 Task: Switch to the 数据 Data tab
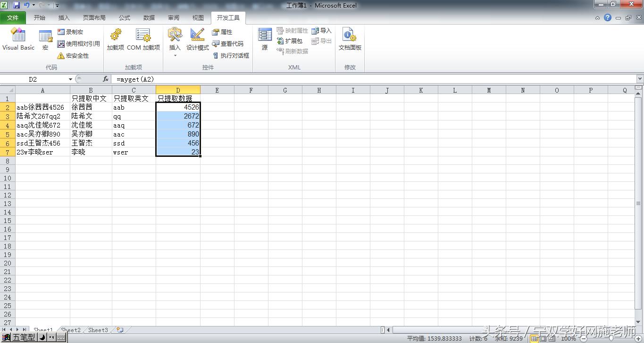149,18
